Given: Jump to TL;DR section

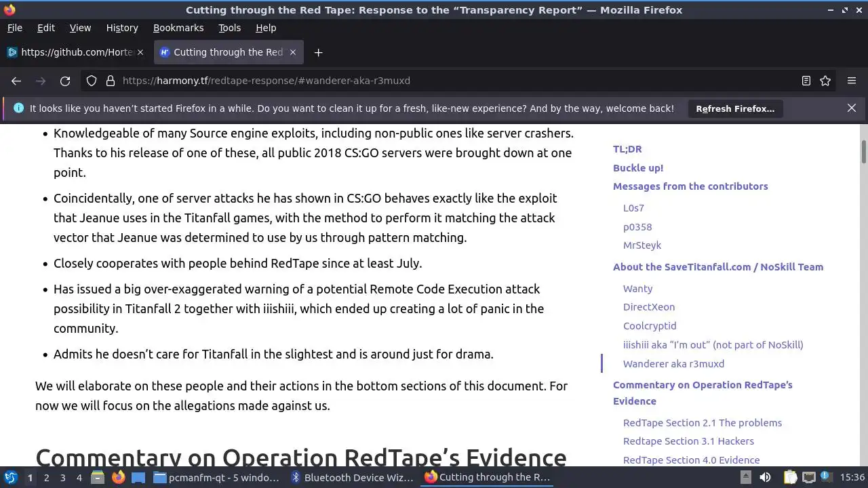Looking at the screenshot, I should tap(627, 149).
